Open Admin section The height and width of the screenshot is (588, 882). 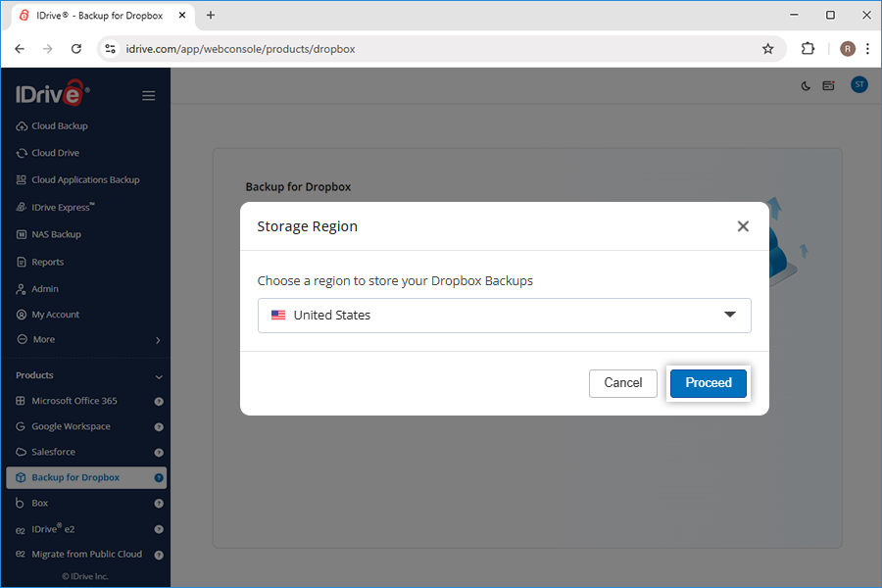click(44, 289)
